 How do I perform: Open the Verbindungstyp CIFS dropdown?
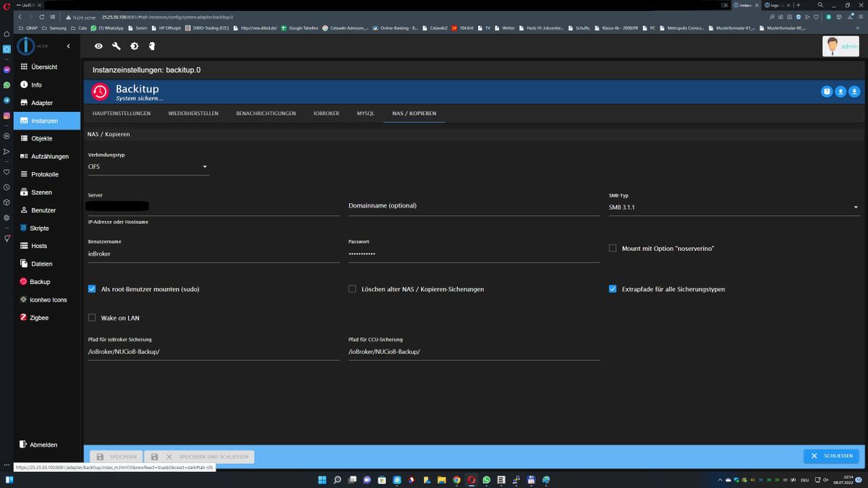coord(148,167)
